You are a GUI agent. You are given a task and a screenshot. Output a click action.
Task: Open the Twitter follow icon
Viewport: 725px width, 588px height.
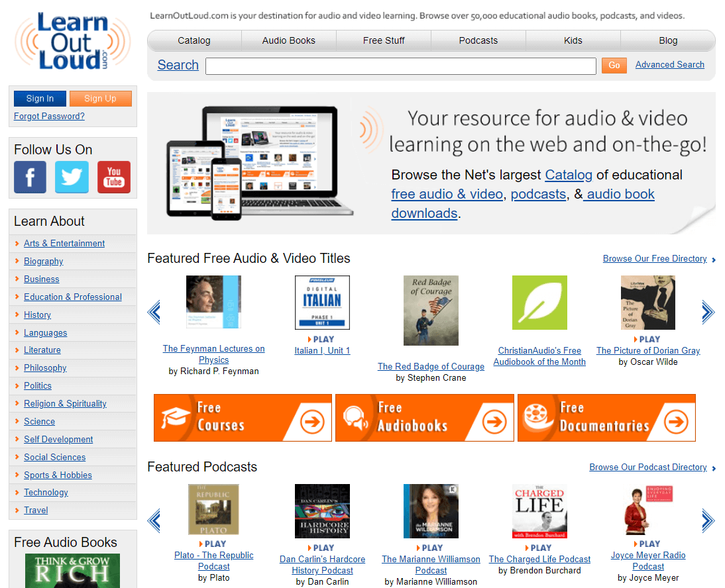click(x=72, y=177)
